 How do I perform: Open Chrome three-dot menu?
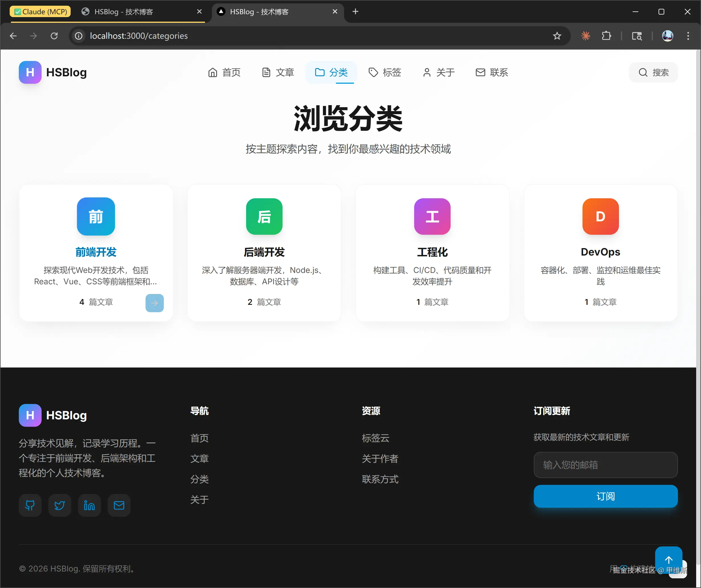coord(688,36)
